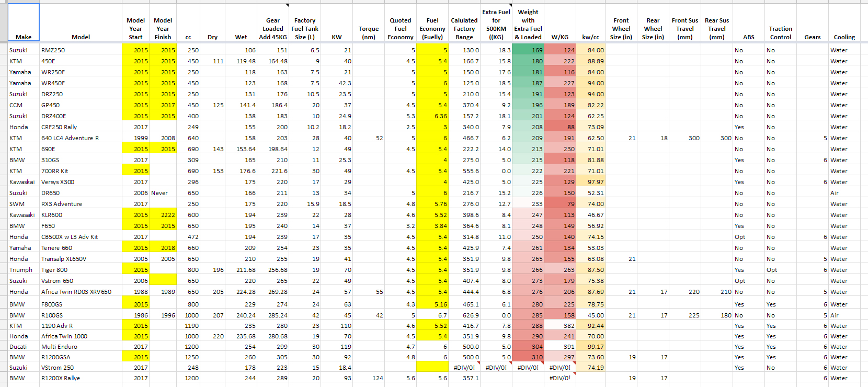Click the GP450 model cell
The width and height of the screenshot is (868, 387).
pos(81,105)
